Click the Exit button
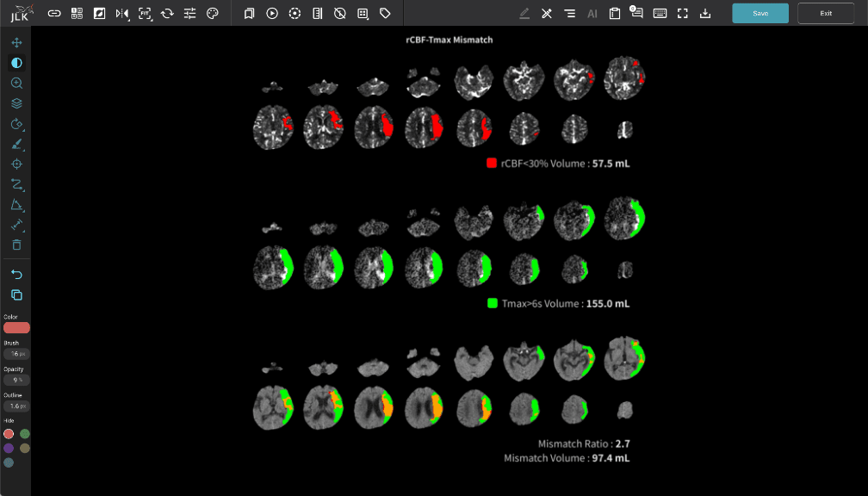The image size is (868, 496). click(x=826, y=13)
